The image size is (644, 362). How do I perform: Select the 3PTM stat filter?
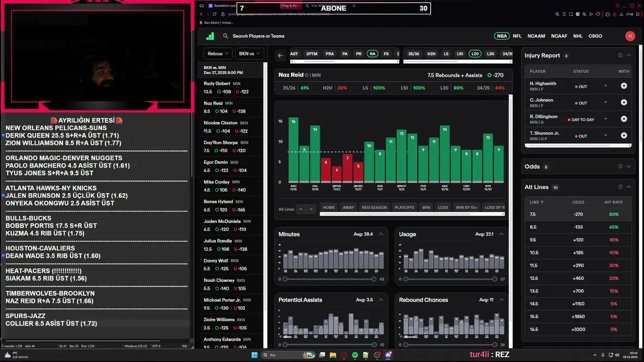pos(312,54)
